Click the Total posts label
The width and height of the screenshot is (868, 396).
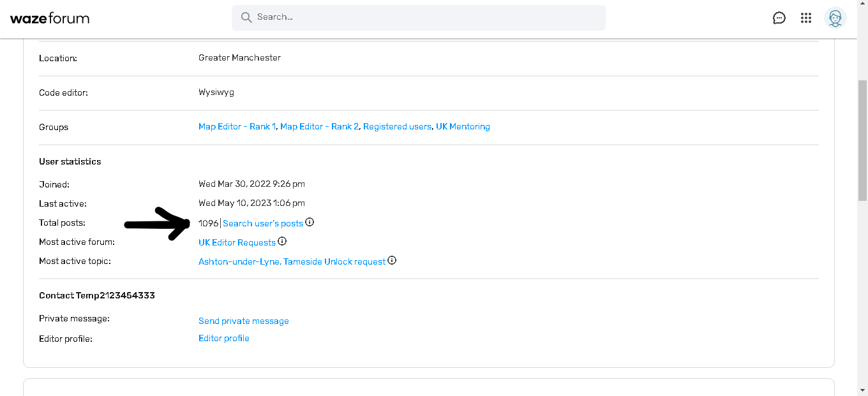pyautogui.click(x=62, y=223)
